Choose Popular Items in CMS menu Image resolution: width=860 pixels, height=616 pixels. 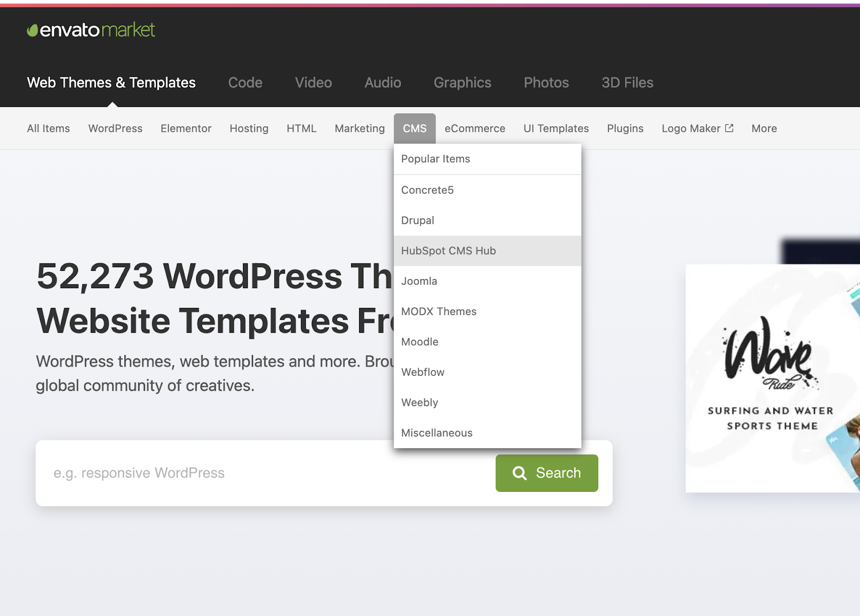point(435,159)
